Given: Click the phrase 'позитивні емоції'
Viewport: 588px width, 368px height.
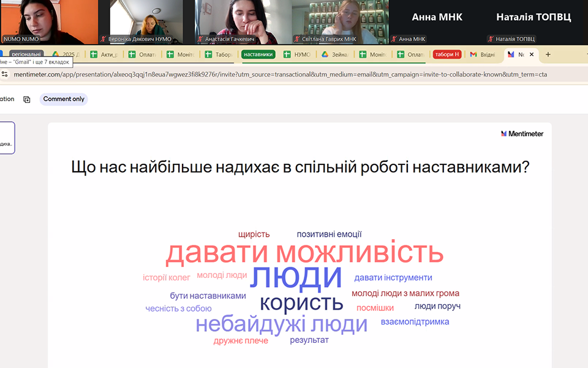Looking at the screenshot, I should point(330,234).
